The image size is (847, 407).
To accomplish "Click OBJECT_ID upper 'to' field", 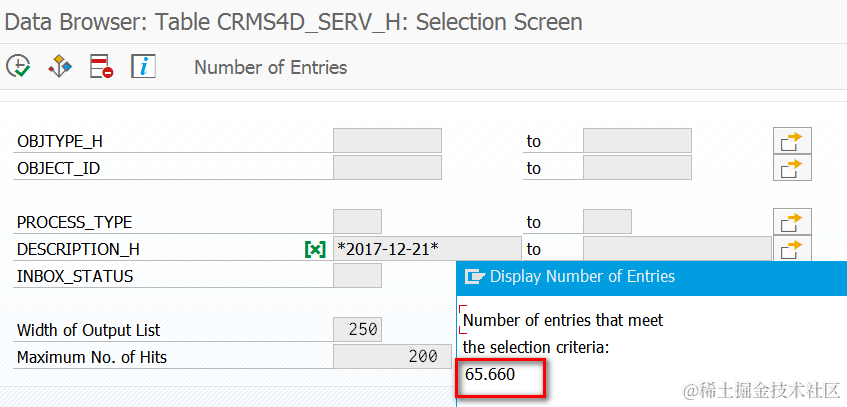I will coord(637,168).
